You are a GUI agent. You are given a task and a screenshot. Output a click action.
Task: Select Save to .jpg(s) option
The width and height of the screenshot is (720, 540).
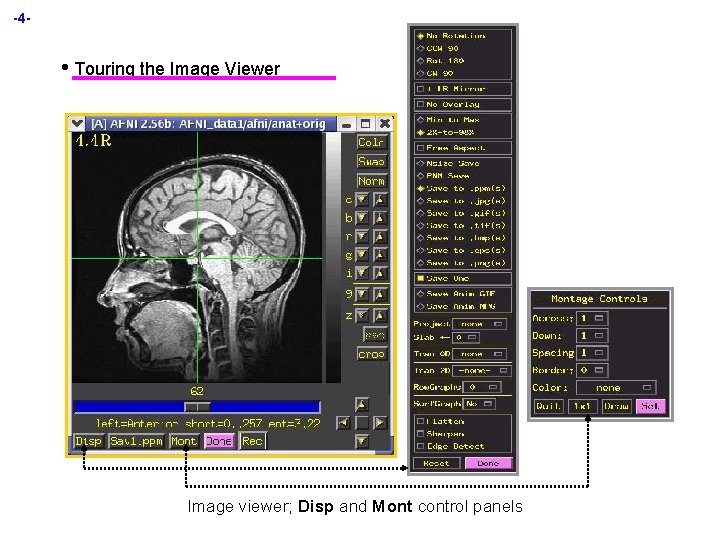461,201
